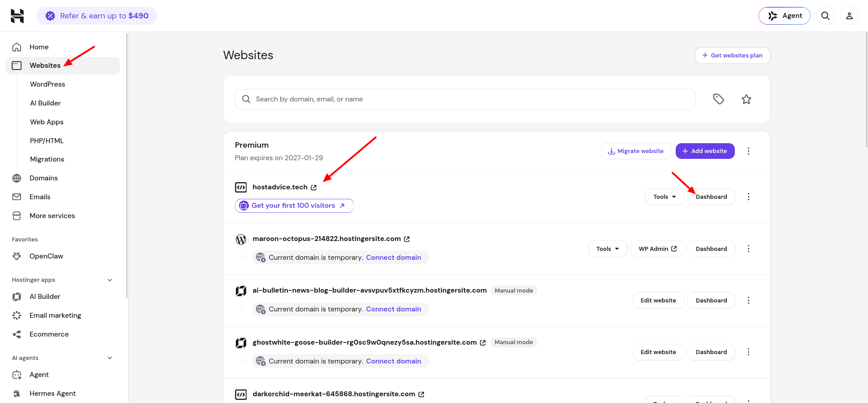Click the hostadvice.tech domain name
The image size is (868, 403).
(280, 187)
